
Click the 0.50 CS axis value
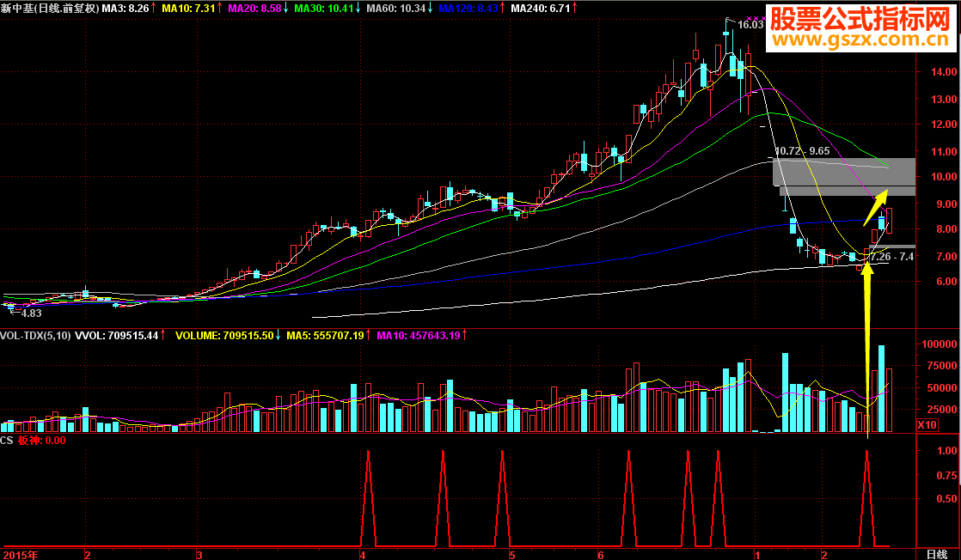[947, 498]
